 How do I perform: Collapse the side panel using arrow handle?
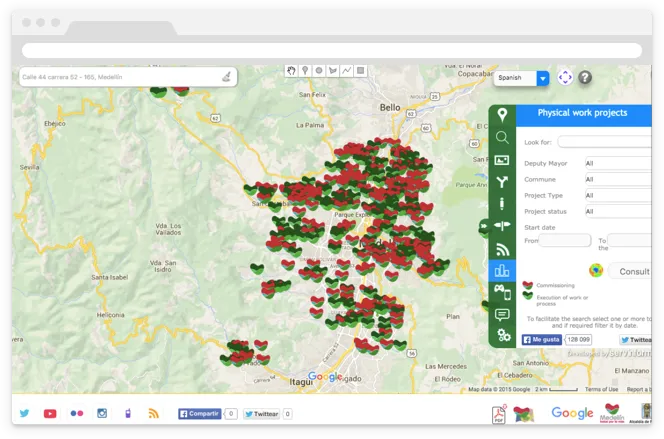(x=484, y=227)
